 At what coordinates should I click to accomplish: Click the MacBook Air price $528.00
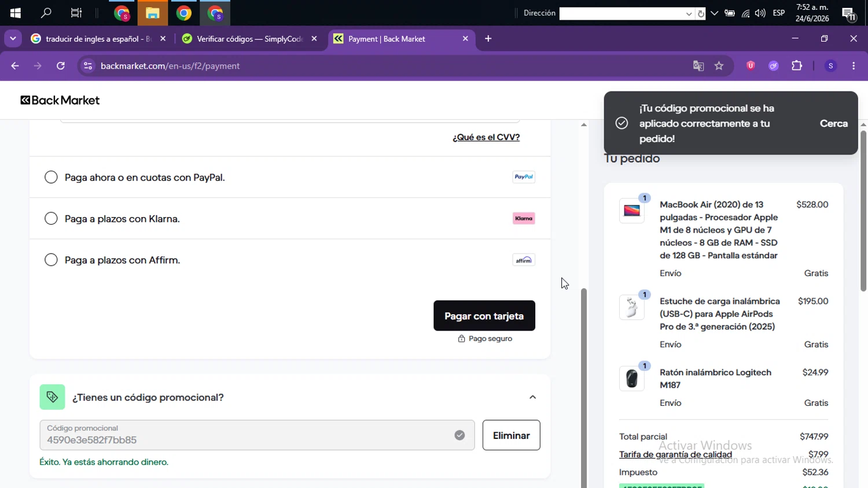(812, 204)
